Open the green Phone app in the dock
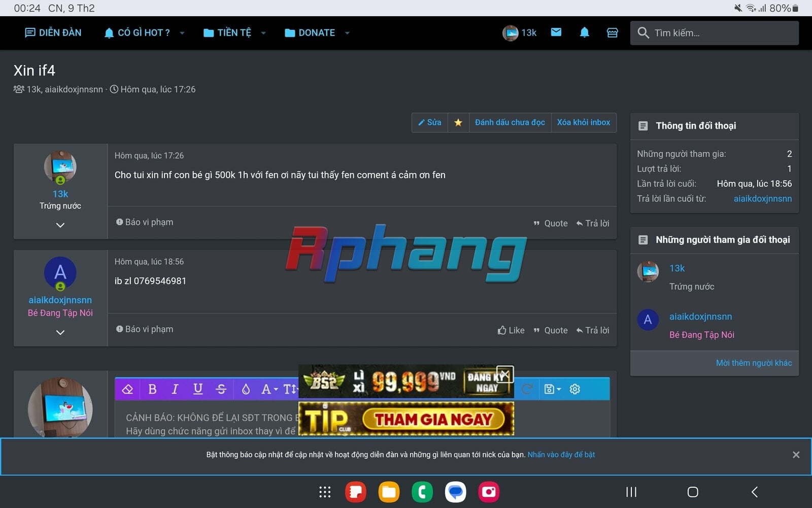 coord(422,492)
